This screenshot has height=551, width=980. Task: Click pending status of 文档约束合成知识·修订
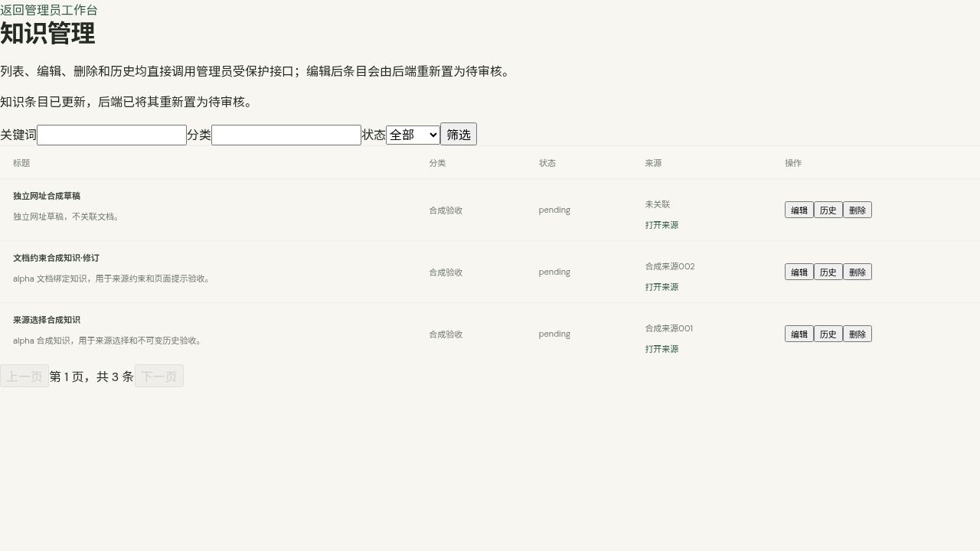tap(554, 272)
